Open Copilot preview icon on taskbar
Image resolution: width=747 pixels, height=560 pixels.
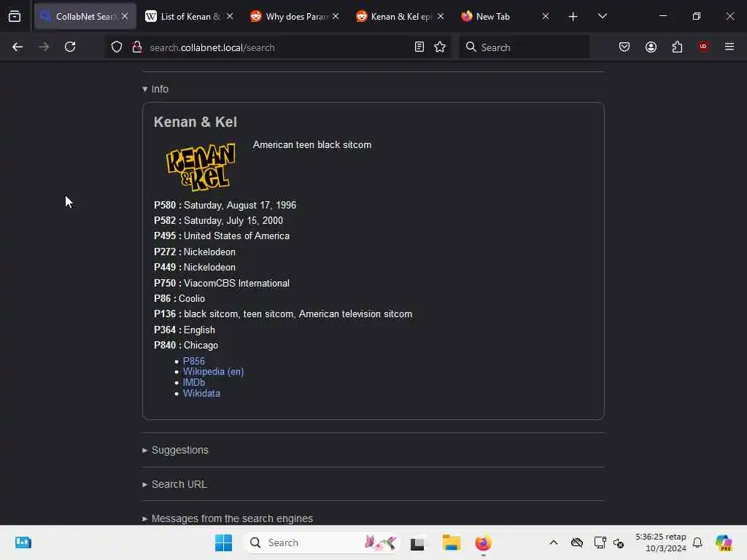coord(724,542)
